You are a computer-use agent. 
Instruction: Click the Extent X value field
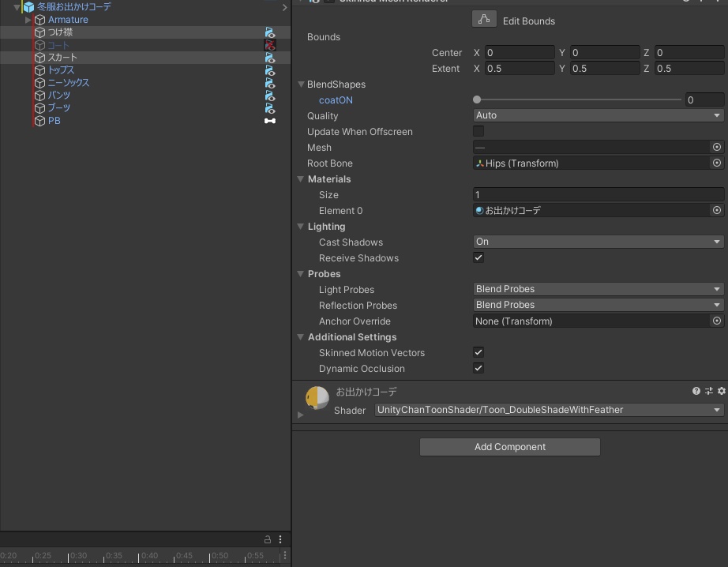click(520, 68)
